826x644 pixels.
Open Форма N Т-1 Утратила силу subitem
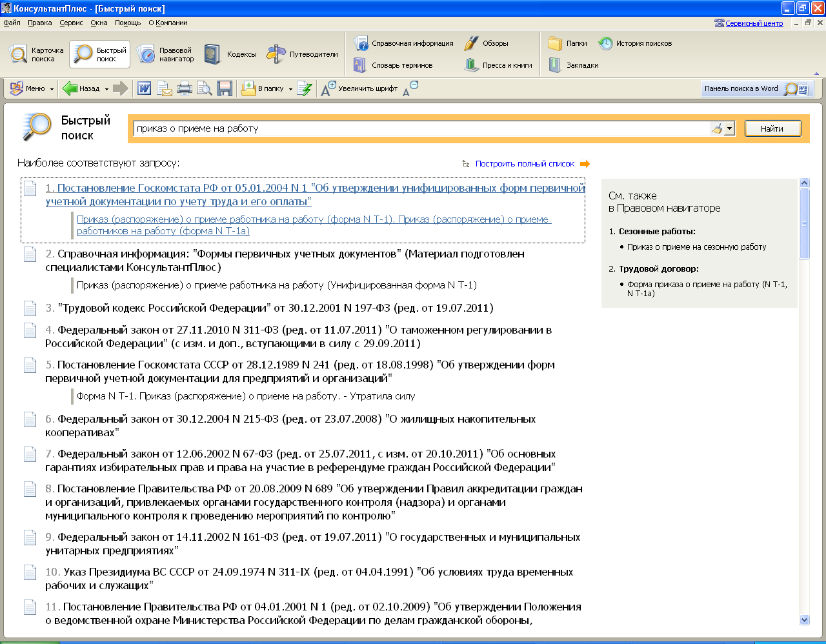click(x=246, y=396)
